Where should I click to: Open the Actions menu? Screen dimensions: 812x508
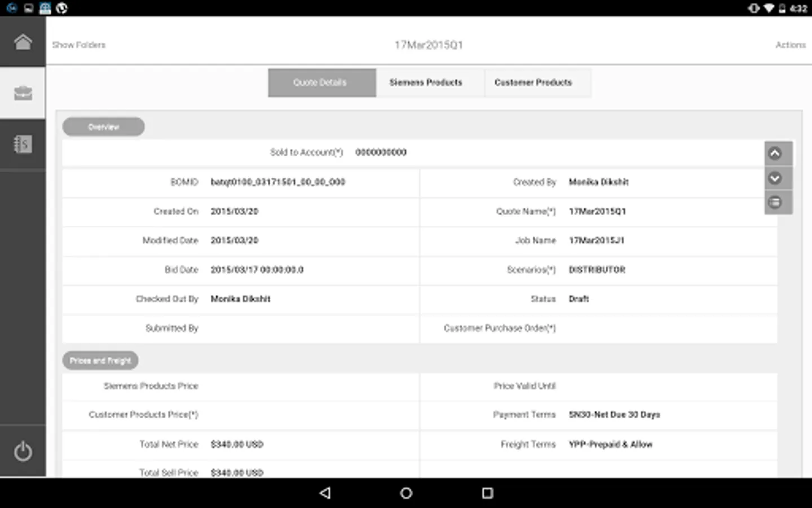pyautogui.click(x=791, y=45)
